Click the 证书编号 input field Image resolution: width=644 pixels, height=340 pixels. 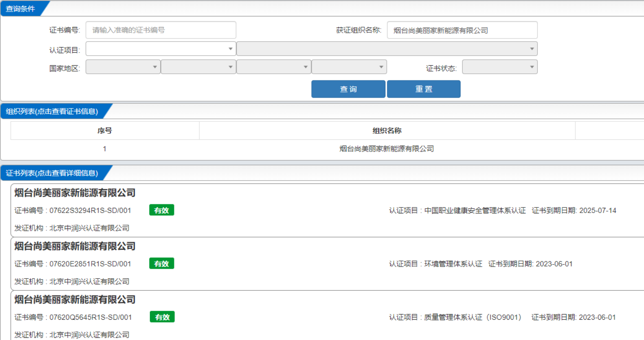point(161,30)
